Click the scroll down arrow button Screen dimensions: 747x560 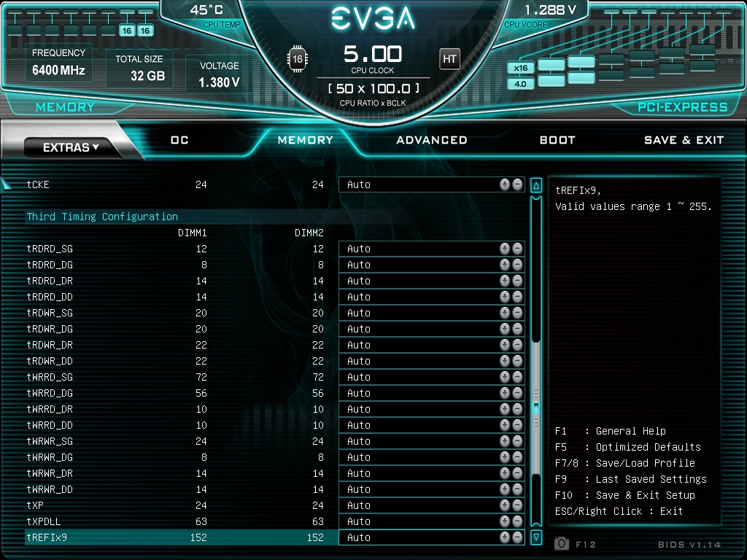[536, 537]
